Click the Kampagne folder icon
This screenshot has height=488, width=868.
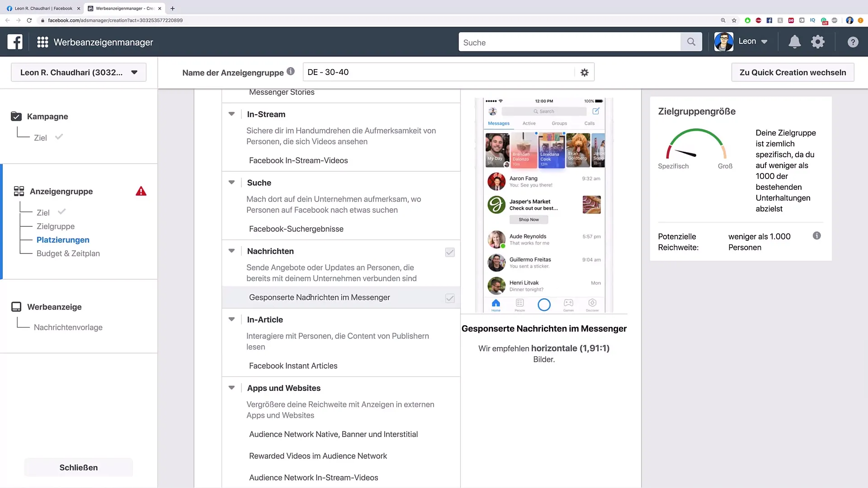pos(16,116)
